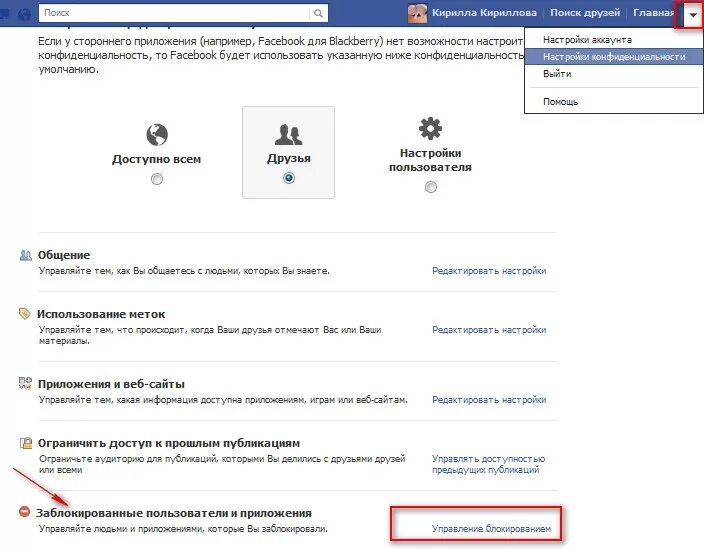Open Кирилла Кириллова profile link
This screenshot has width=704, height=549.
[x=484, y=13]
